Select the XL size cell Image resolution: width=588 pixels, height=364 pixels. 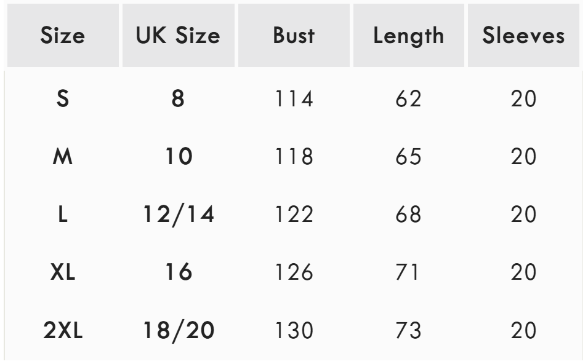tap(63, 273)
